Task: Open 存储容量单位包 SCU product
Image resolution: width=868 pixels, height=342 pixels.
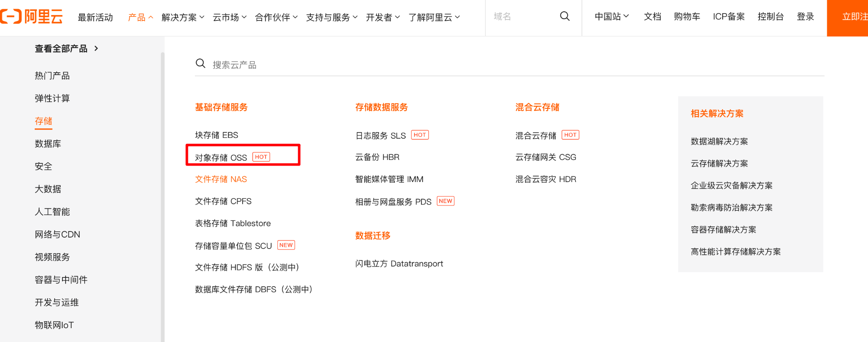Action: [233, 246]
